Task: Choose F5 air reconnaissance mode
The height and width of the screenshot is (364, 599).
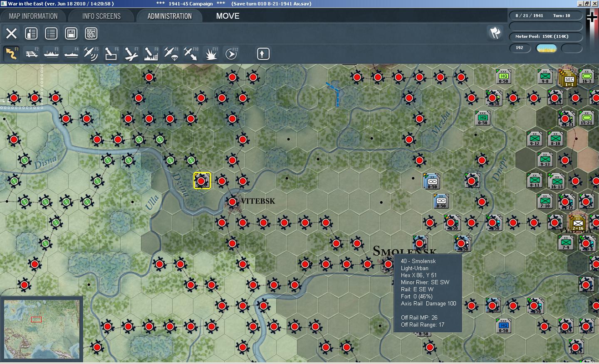Action: click(x=91, y=54)
